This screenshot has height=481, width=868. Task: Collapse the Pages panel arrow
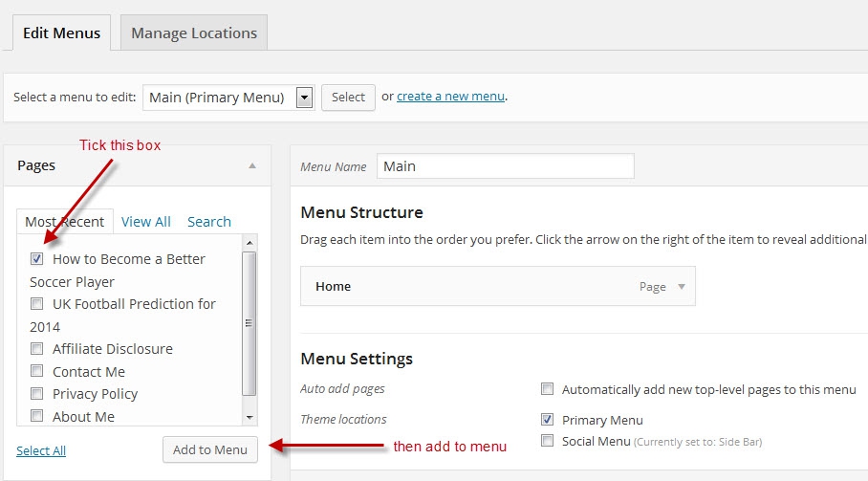pos(252,165)
